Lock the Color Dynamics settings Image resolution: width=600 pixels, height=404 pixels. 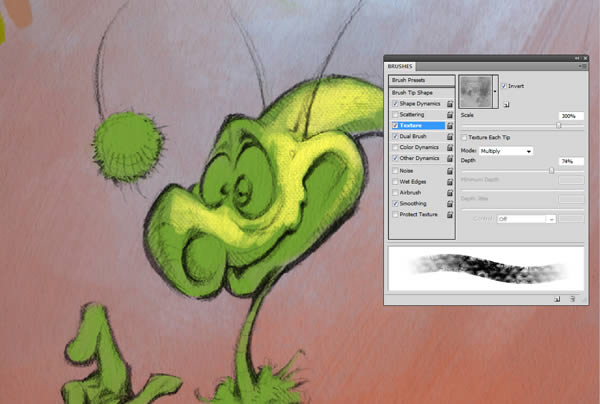pyautogui.click(x=450, y=147)
